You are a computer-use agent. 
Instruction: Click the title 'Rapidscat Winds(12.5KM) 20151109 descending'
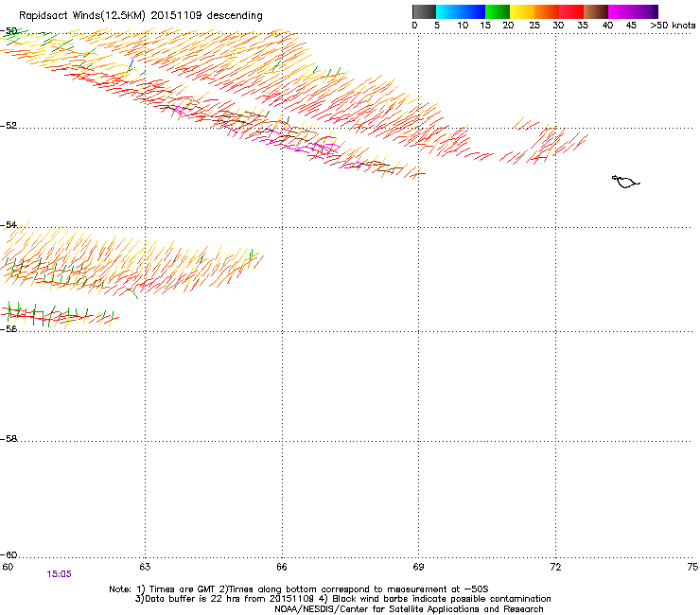tap(141, 16)
